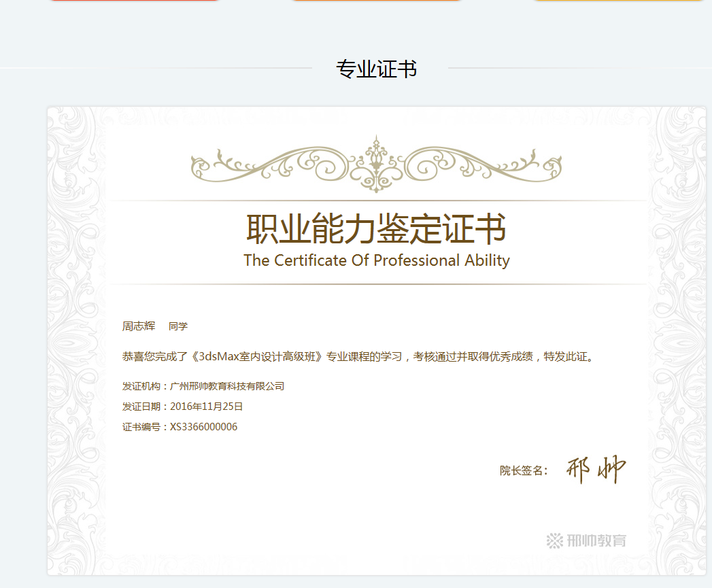Click the 发证机构 label
This screenshot has width=712, height=588.
(x=141, y=386)
